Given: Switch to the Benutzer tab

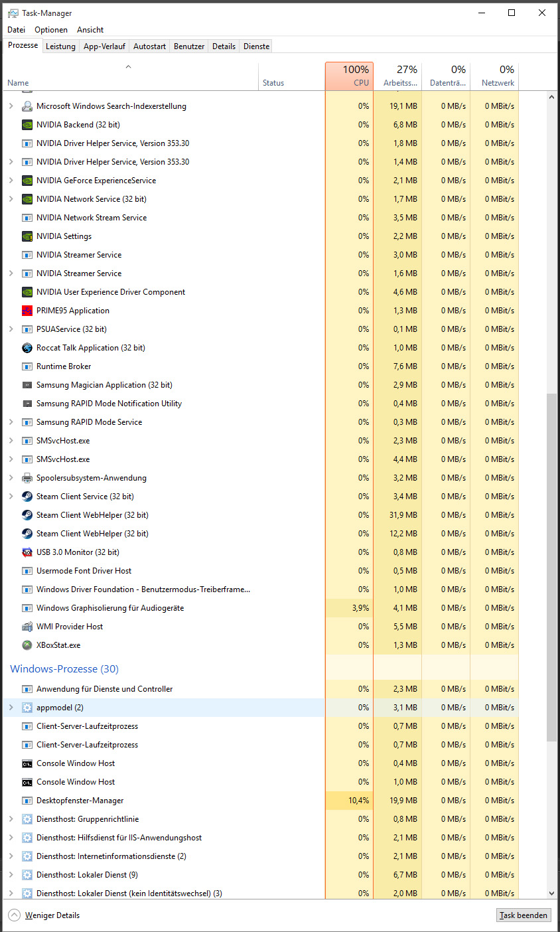Looking at the screenshot, I should (x=189, y=46).
